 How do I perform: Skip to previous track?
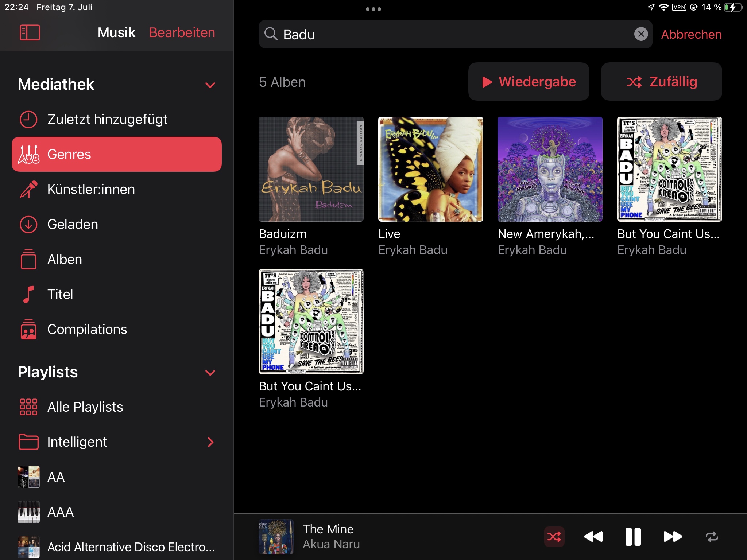[593, 537]
